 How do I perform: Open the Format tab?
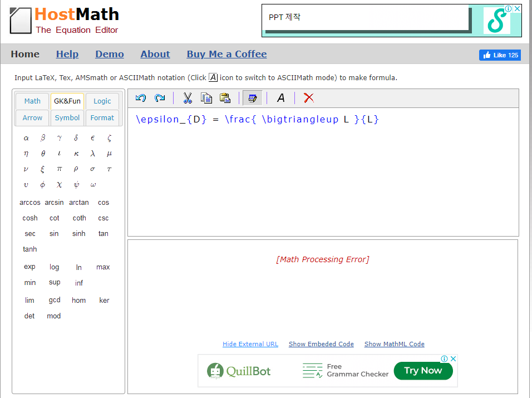pyautogui.click(x=102, y=118)
